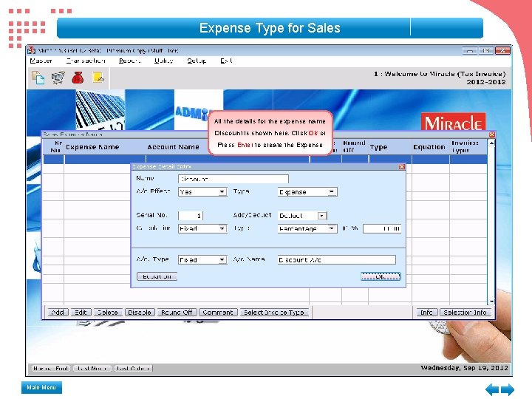
Task: Click OK to create the expense
Action: 381,276
